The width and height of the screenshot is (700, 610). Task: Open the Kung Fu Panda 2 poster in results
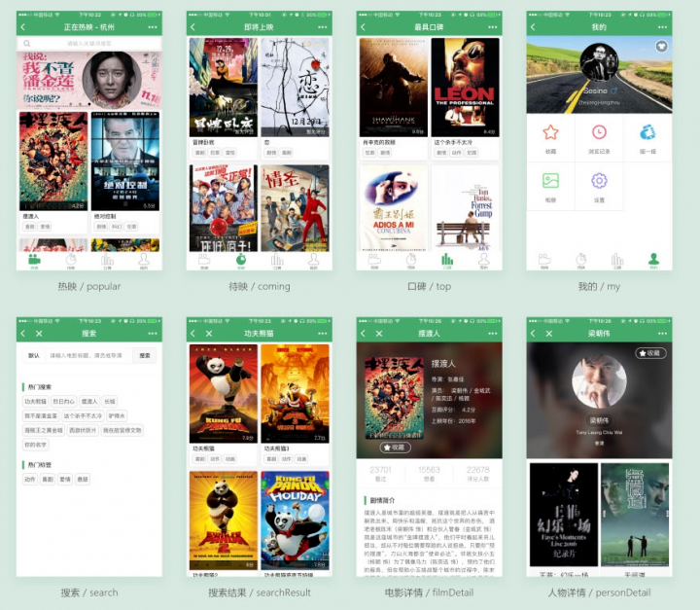click(224, 520)
